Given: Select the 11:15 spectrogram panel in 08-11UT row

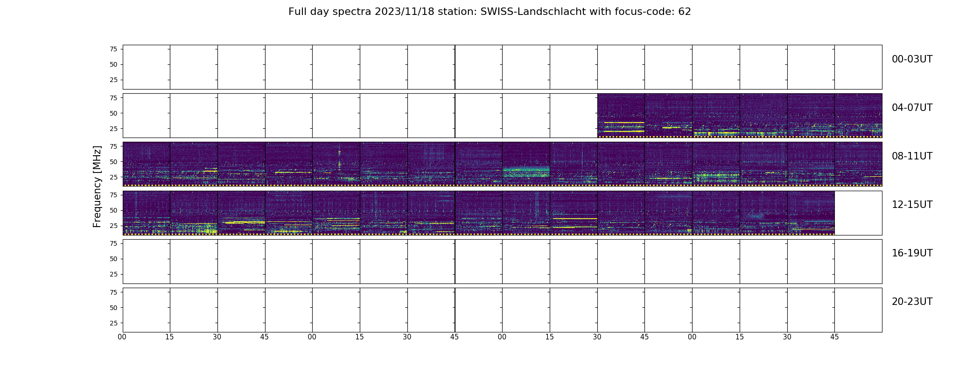Looking at the screenshot, I should click(x=764, y=164).
